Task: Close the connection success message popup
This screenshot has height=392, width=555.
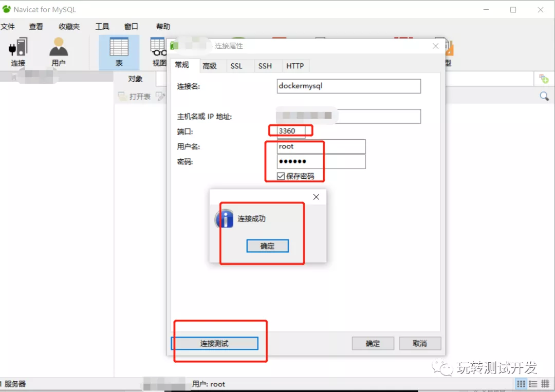Action: click(316, 197)
